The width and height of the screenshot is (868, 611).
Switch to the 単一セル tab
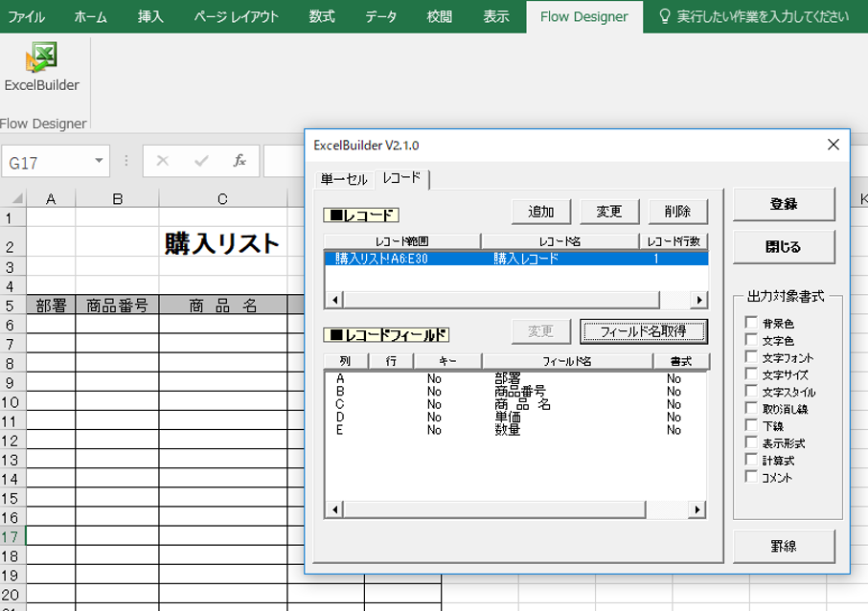[x=343, y=179]
